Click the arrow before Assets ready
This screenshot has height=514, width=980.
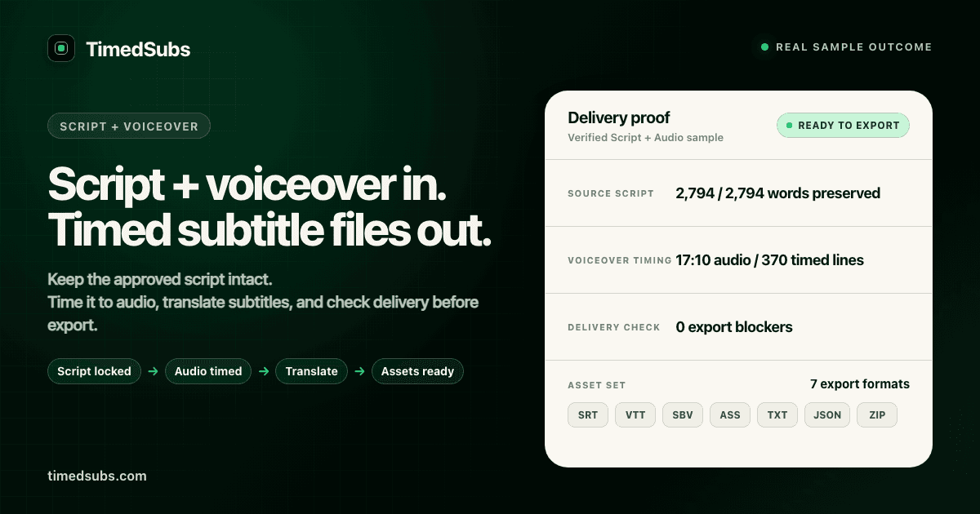pyautogui.click(x=359, y=371)
